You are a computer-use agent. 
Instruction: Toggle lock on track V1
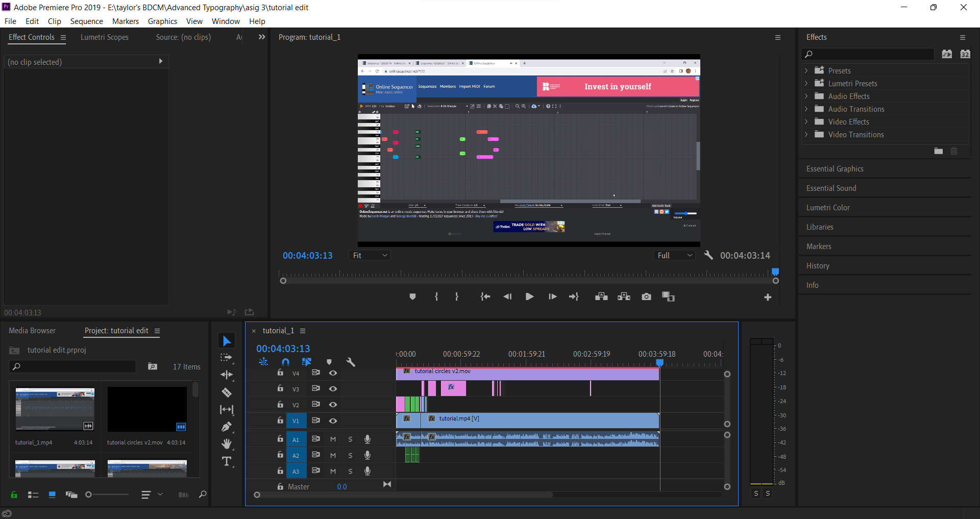click(x=280, y=421)
